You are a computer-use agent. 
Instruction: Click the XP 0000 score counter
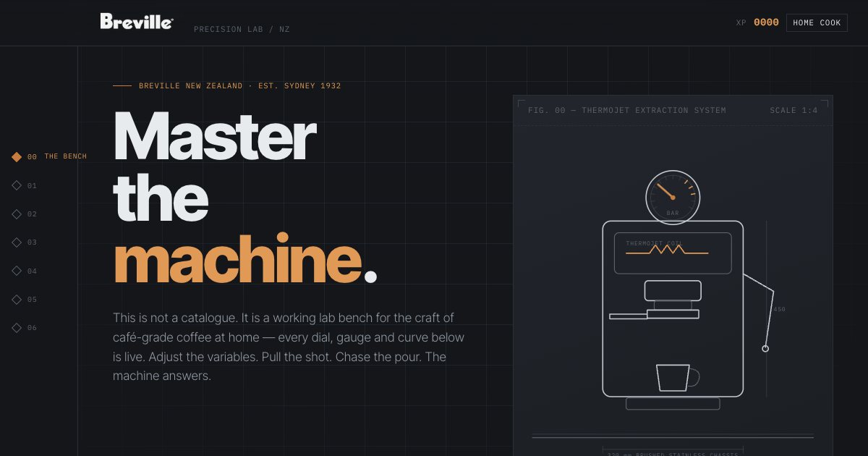point(757,23)
